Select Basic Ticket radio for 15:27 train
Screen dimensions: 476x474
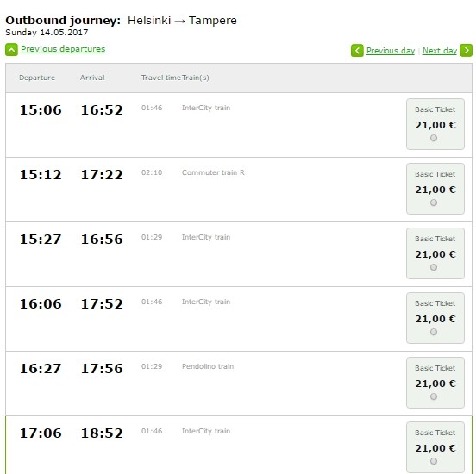coord(434,267)
